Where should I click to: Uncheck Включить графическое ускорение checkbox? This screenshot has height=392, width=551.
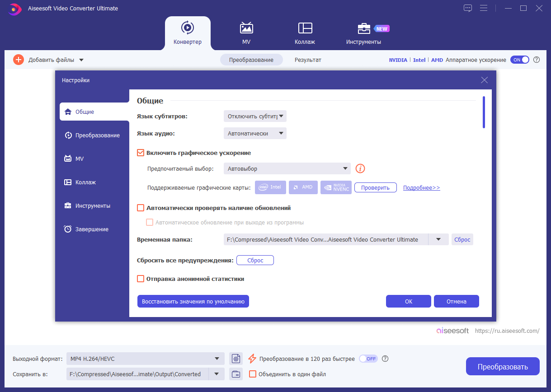tap(141, 153)
